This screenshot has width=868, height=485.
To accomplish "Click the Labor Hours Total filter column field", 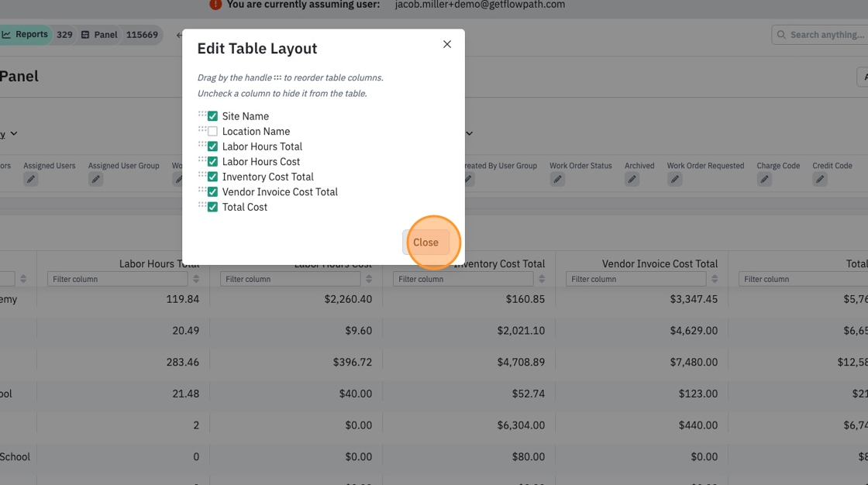I will pyautogui.click(x=117, y=279).
